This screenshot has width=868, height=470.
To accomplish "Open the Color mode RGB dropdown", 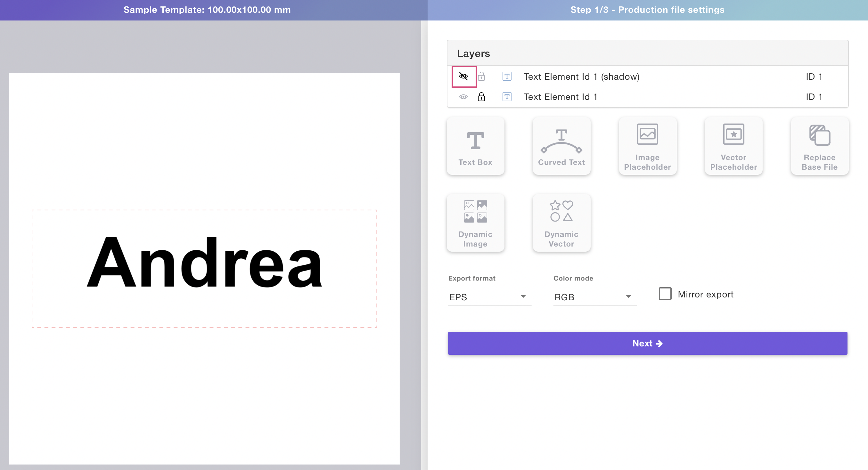I will [594, 297].
